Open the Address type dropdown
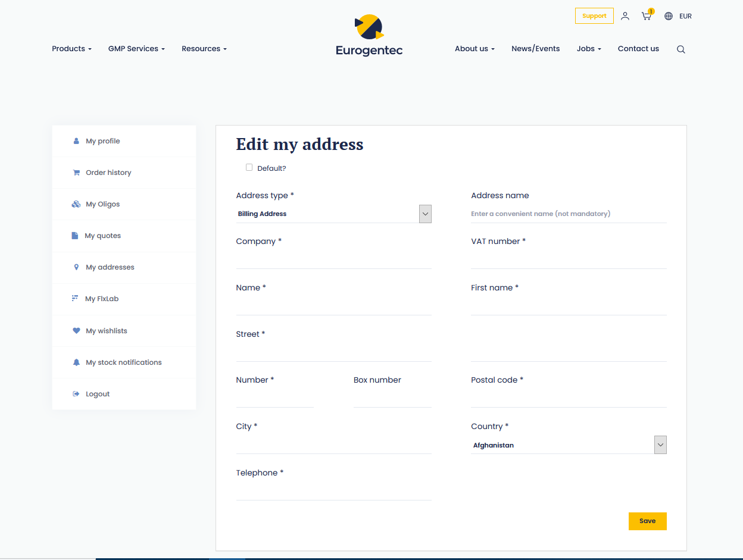Screen dimensions: 743x560 333,214
